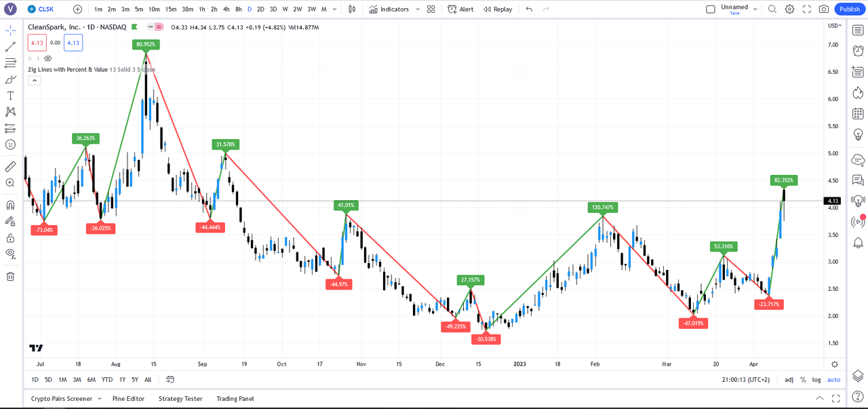The width and height of the screenshot is (868, 409).
Task: Open indicator templates grid icon
Action: [x=431, y=9]
